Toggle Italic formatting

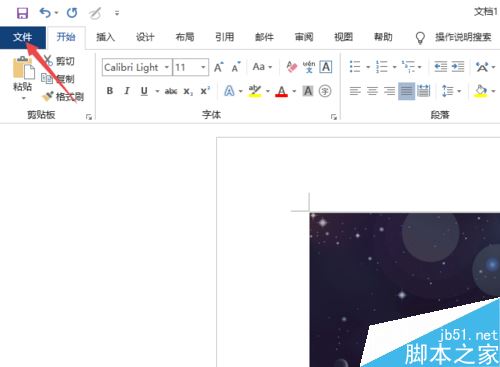[127, 91]
